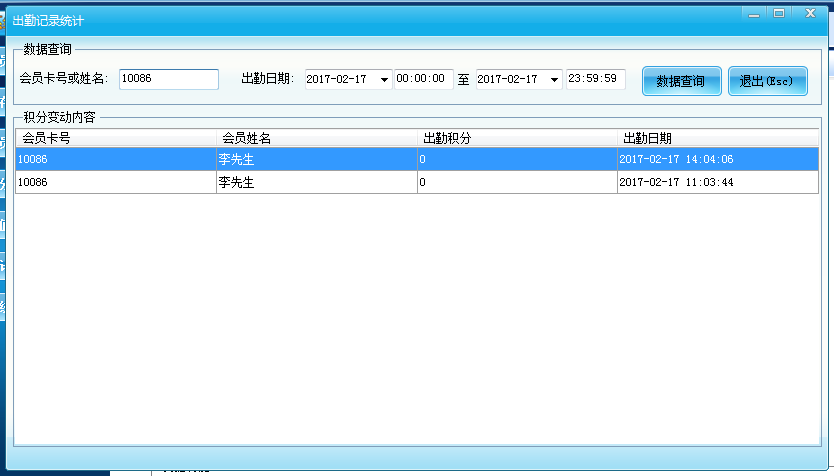Sort by the 出勤日期 column header

(x=717, y=138)
